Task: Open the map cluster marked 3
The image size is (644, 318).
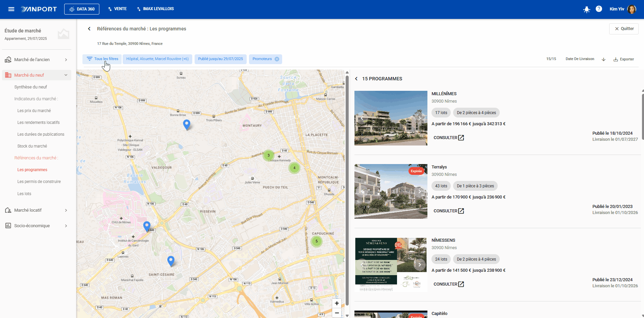Action: pyautogui.click(x=269, y=155)
